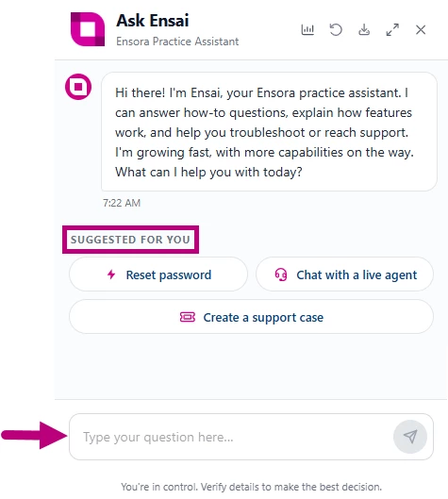Expand the chat panel to full size
Viewport: 448px width, 499px height.
point(392,30)
